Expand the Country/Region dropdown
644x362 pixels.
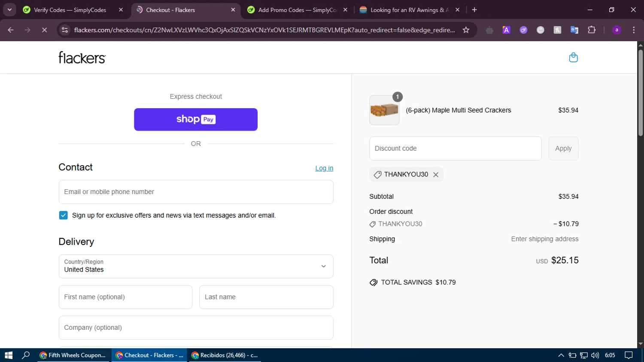(x=196, y=266)
